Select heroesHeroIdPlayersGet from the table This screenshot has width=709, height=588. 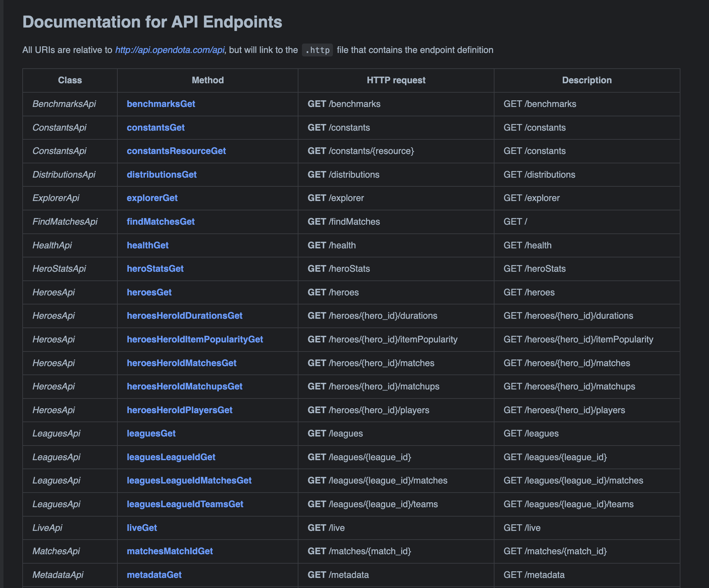(x=180, y=410)
